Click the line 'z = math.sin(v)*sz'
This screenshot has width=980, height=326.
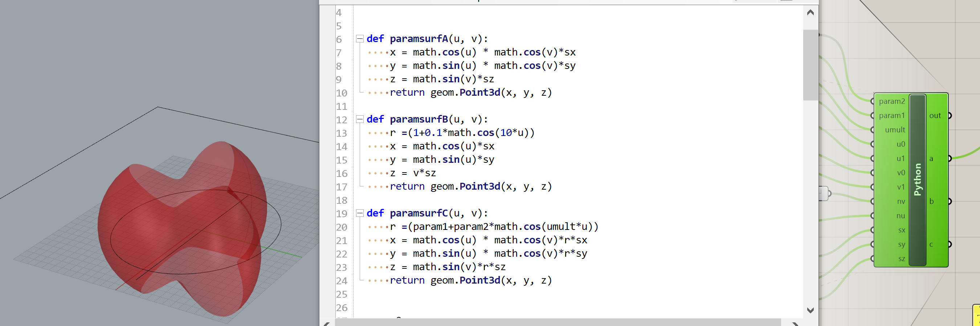(x=442, y=79)
